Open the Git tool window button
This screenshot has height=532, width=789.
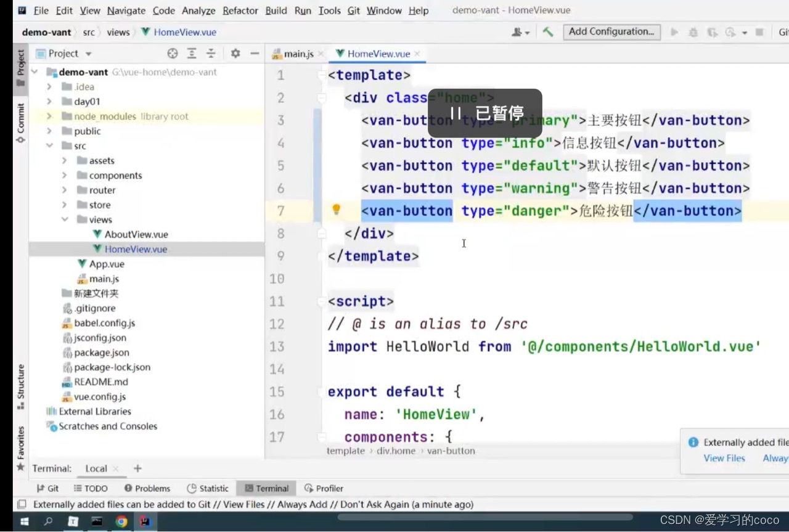(47, 488)
